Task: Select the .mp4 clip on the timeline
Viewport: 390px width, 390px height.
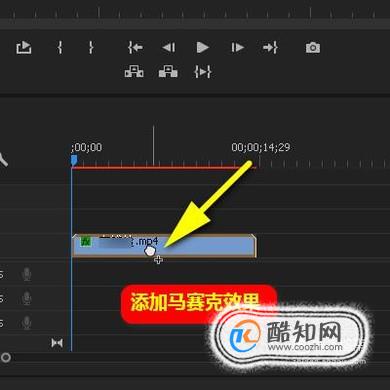Action: (x=164, y=246)
